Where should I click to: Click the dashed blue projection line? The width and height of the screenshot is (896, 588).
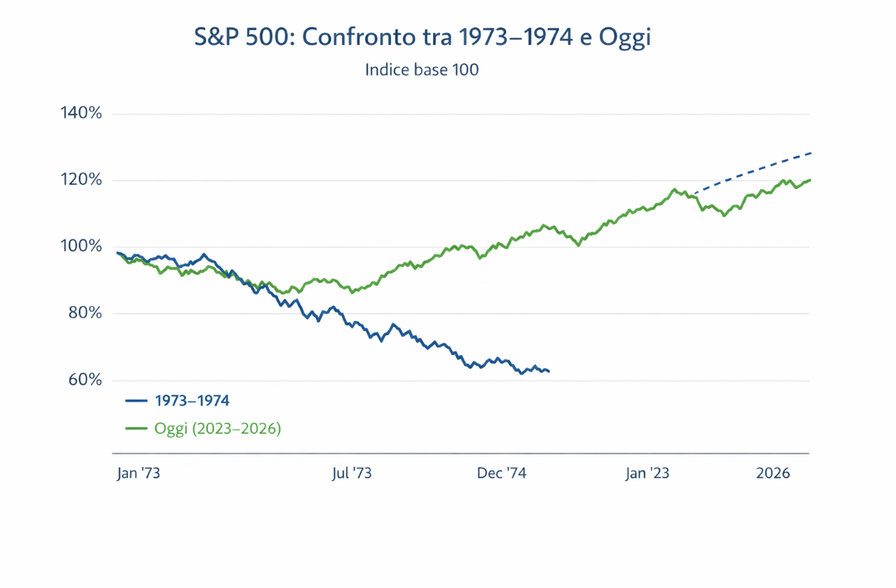(x=755, y=169)
